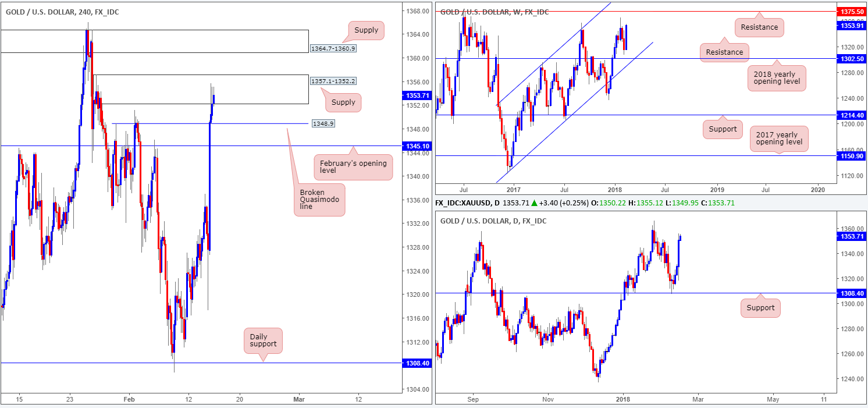Click '2017' on the weekly chart time axis
Screen dimensions: 868x408
coord(513,190)
